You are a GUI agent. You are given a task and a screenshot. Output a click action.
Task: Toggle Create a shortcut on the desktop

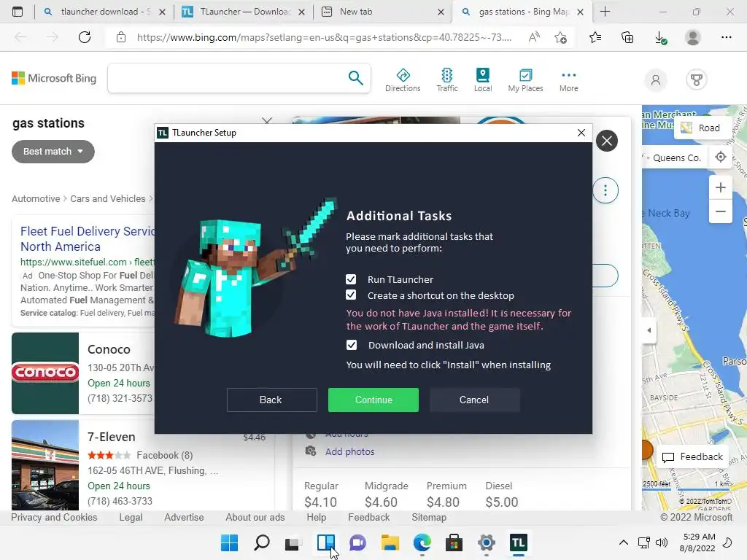[351, 295]
